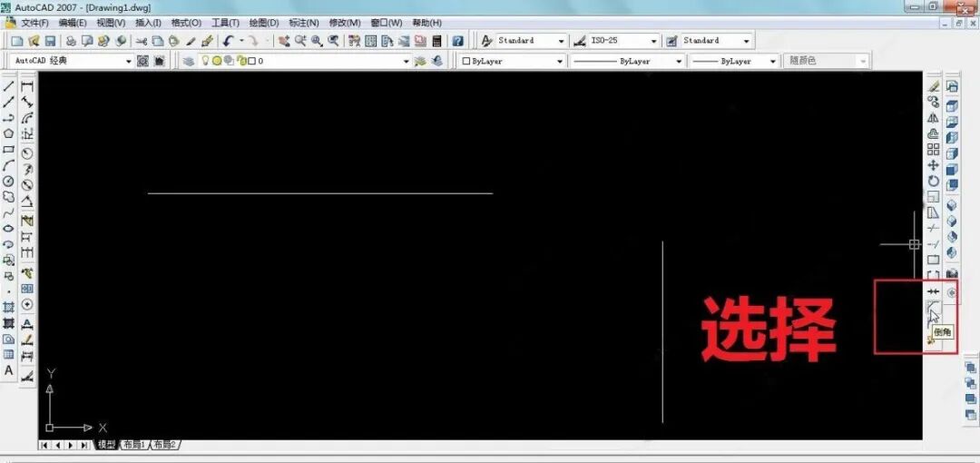Switch to the 模型 tab

coord(106,445)
